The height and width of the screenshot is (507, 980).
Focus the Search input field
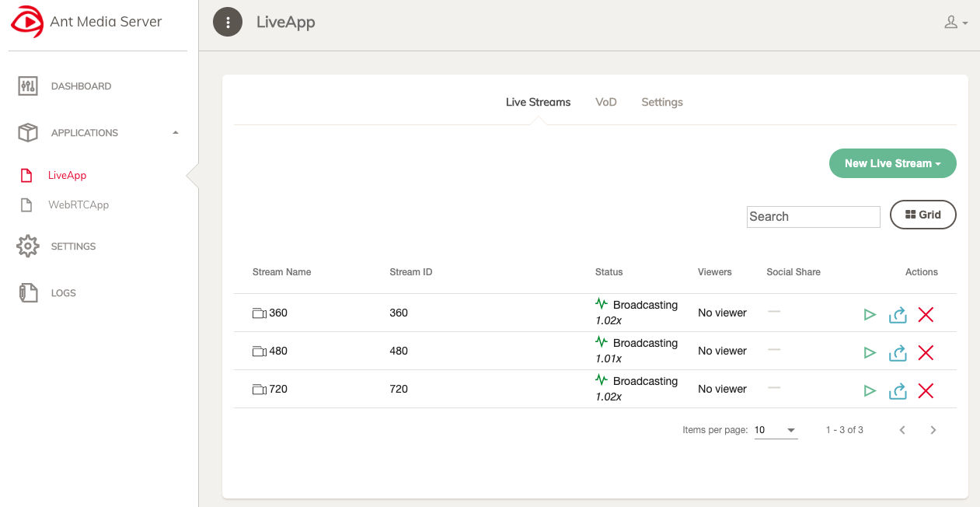click(814, 217)
